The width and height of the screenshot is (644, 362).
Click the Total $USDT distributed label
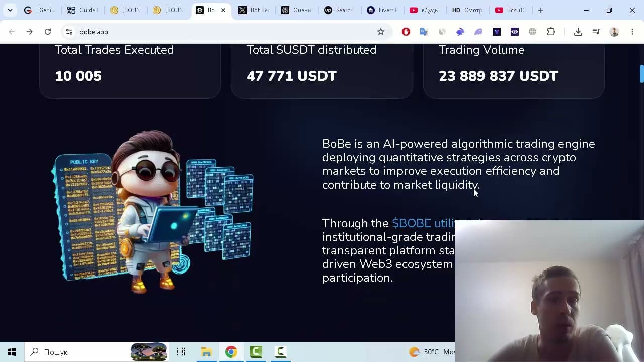click(311, 50)
